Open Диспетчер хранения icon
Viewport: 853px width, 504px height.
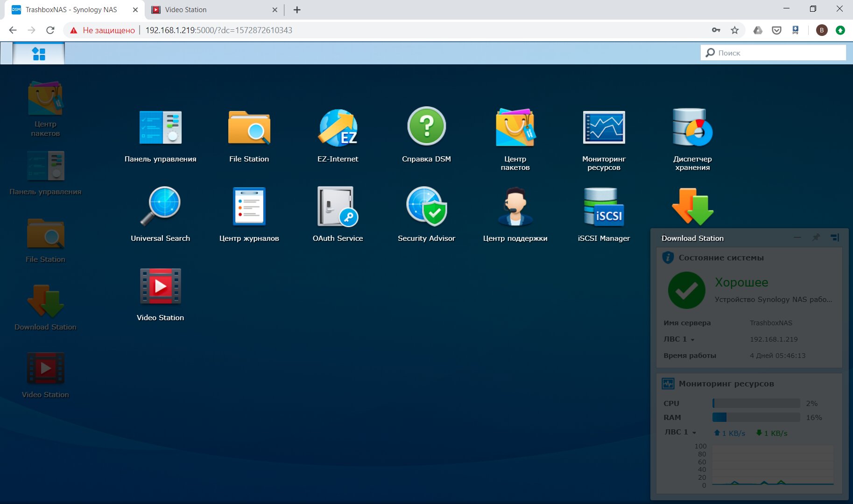pos(692,127)
